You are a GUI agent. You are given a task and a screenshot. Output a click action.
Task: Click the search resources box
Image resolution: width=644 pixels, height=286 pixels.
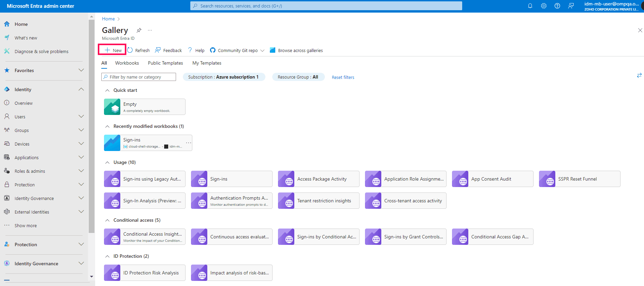tap(326, 6)
